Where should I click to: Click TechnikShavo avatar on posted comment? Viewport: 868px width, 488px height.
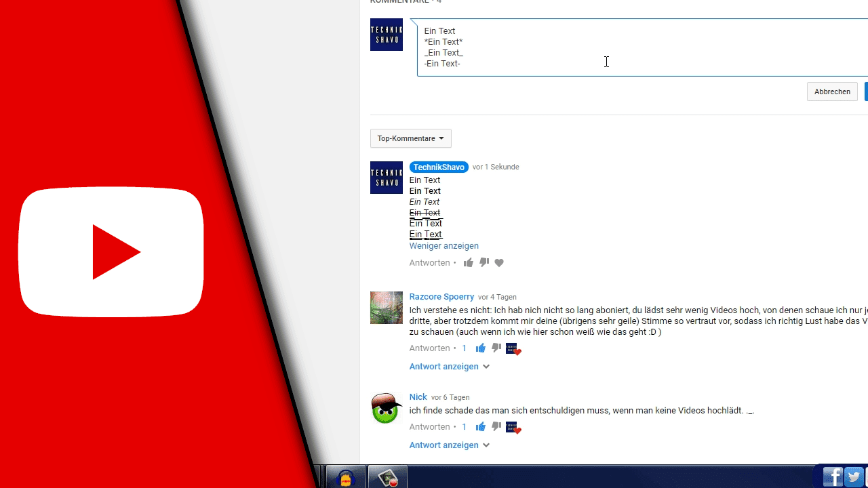tap(387, 178)
